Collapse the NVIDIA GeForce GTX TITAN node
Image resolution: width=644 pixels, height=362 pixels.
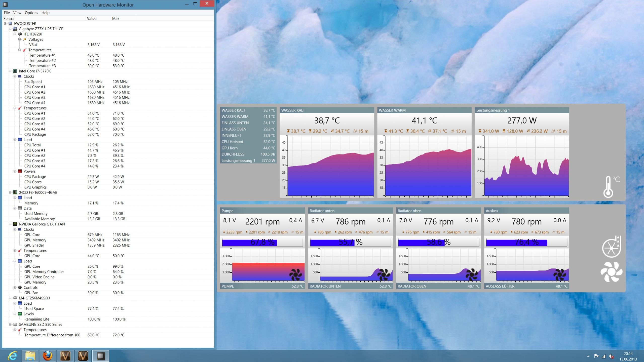click(x=10, y=224)
